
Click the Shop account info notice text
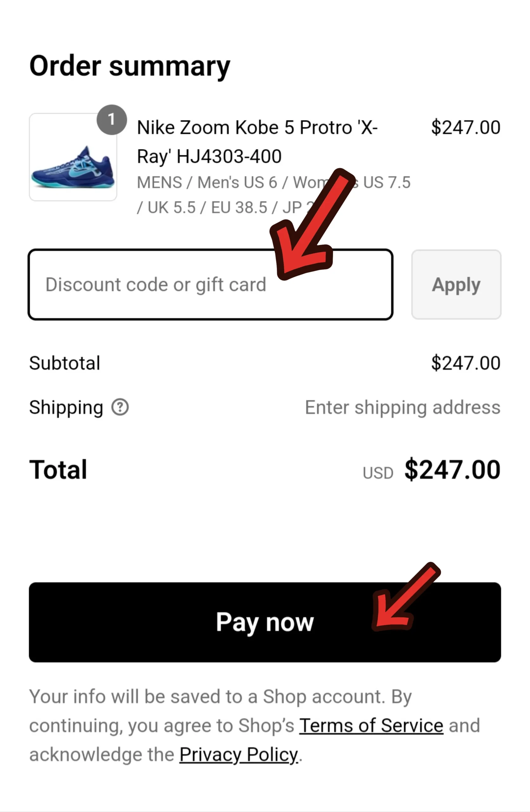click(254, 725)
